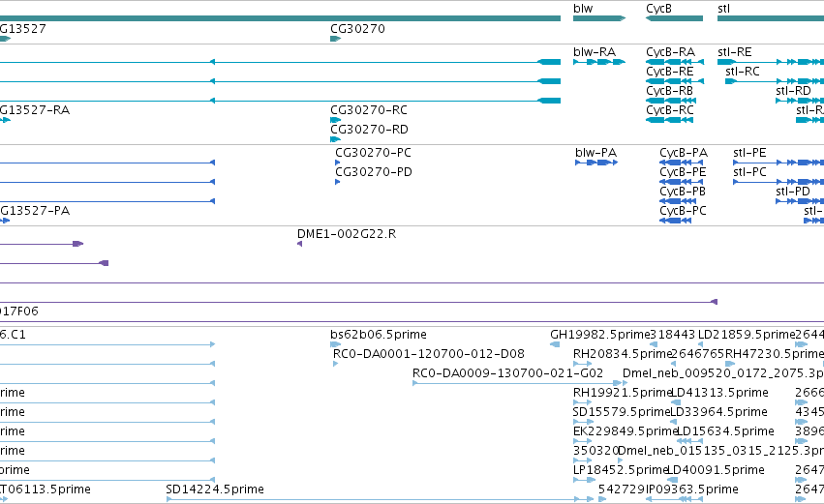The height and width of the screenshot is (504, 824).
Task: Select EST RH19921.5prime label
Action: pyautogui.click(x=623, y=393)
